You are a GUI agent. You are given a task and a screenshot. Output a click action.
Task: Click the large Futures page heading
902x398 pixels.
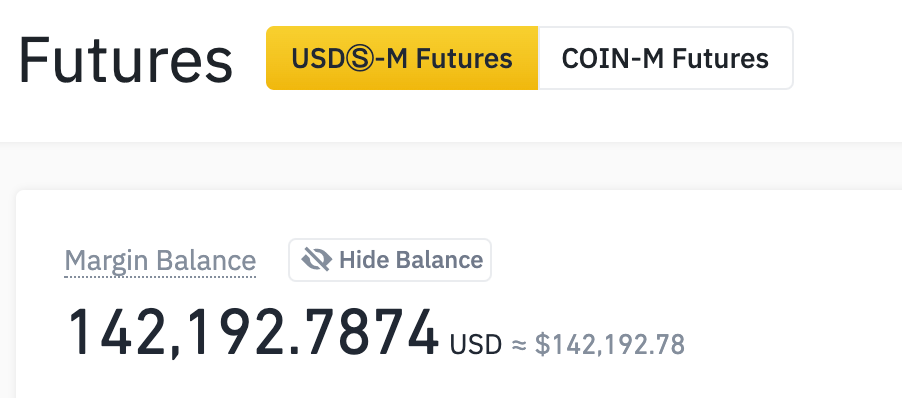[125, 60]
